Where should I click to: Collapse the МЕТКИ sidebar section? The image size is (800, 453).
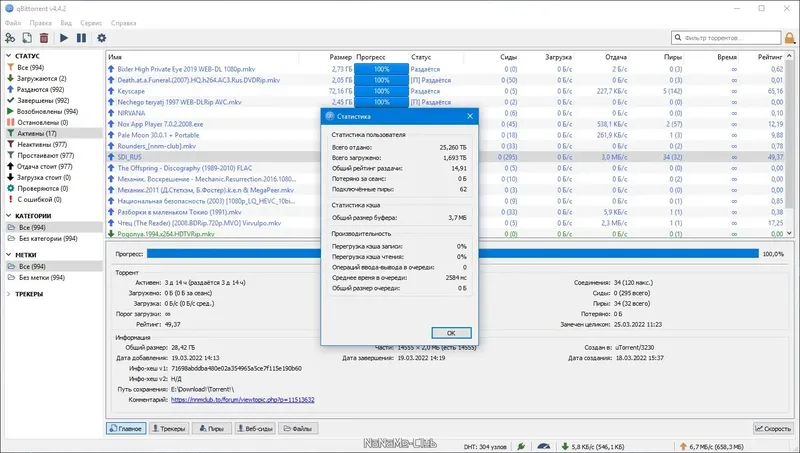point(9,255)
